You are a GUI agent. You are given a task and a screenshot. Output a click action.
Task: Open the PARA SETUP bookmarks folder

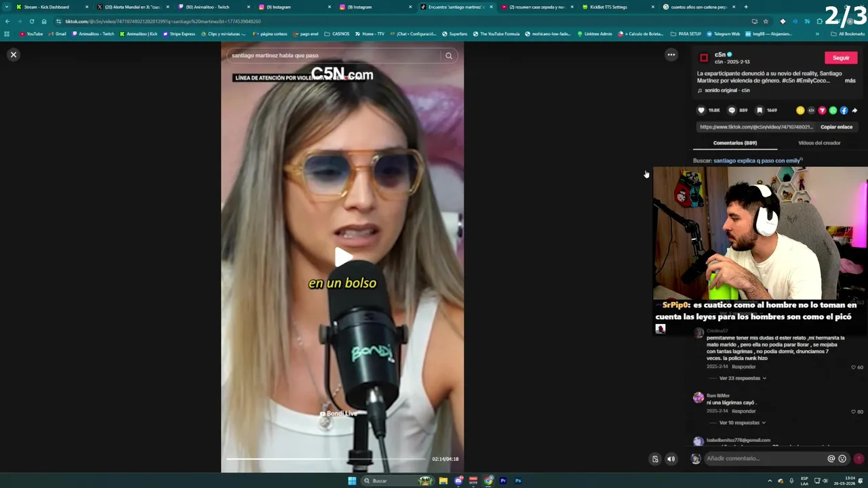tap(686, 34)
